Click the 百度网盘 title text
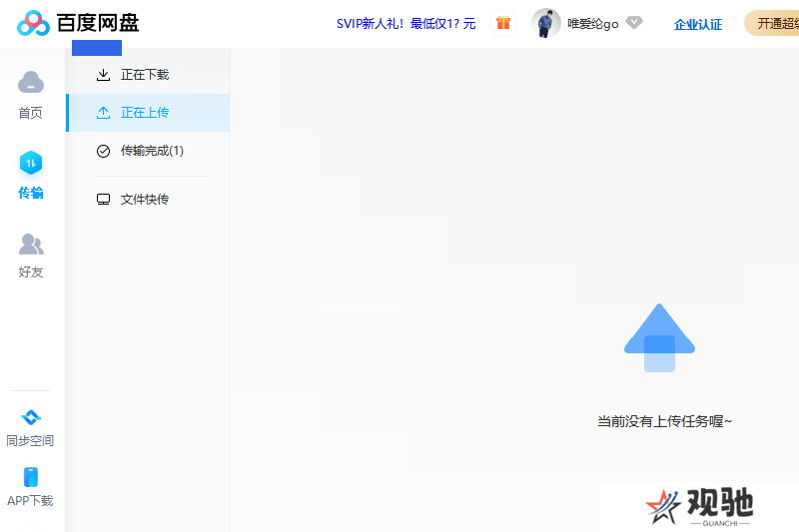Screen dimensions: 799x532 pyautogui.click(x=98, y=23)
